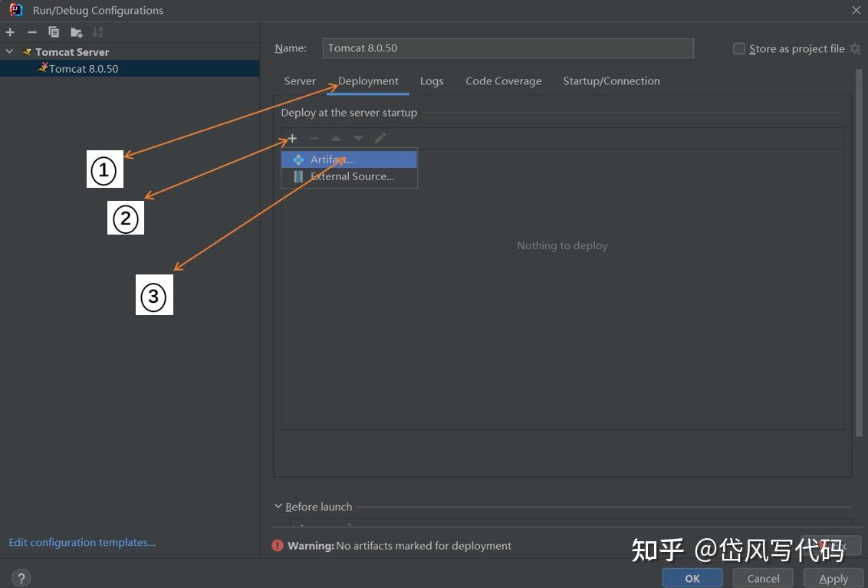Enable Store as project file
The width and height of the screenshot is (868, 588).
[738, 48]
